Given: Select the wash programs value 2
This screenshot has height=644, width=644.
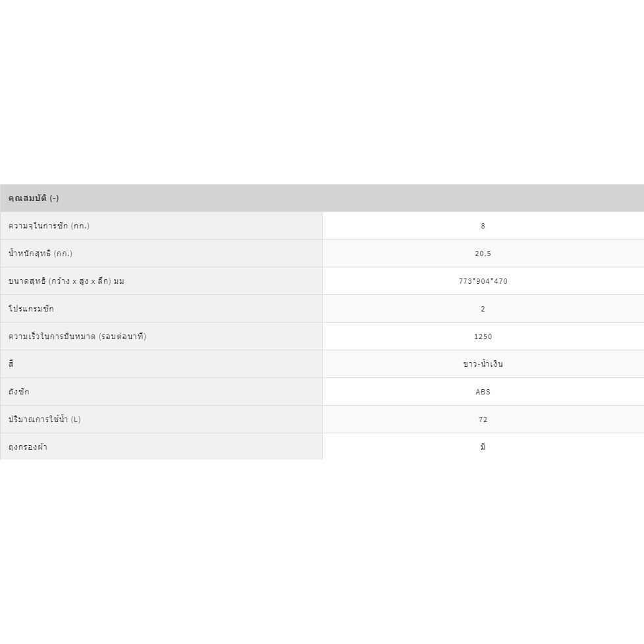Looking at the screenshot, I should (483, 309).
